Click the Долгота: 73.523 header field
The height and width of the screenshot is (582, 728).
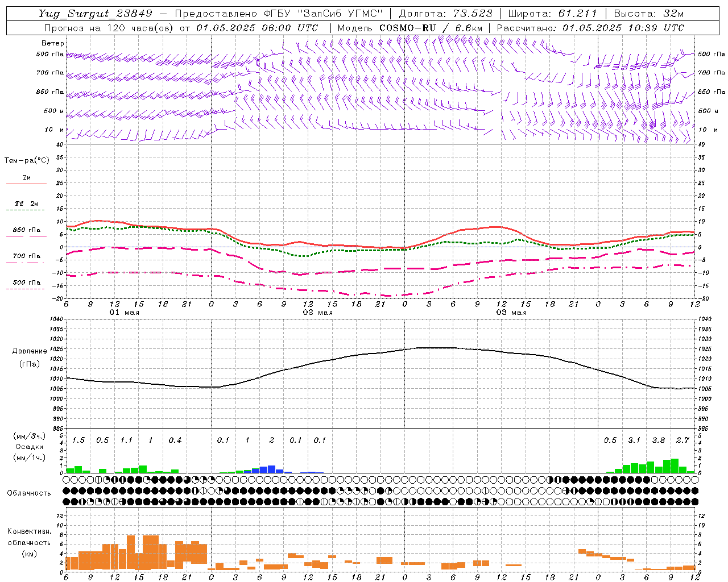tap(445, 14)
